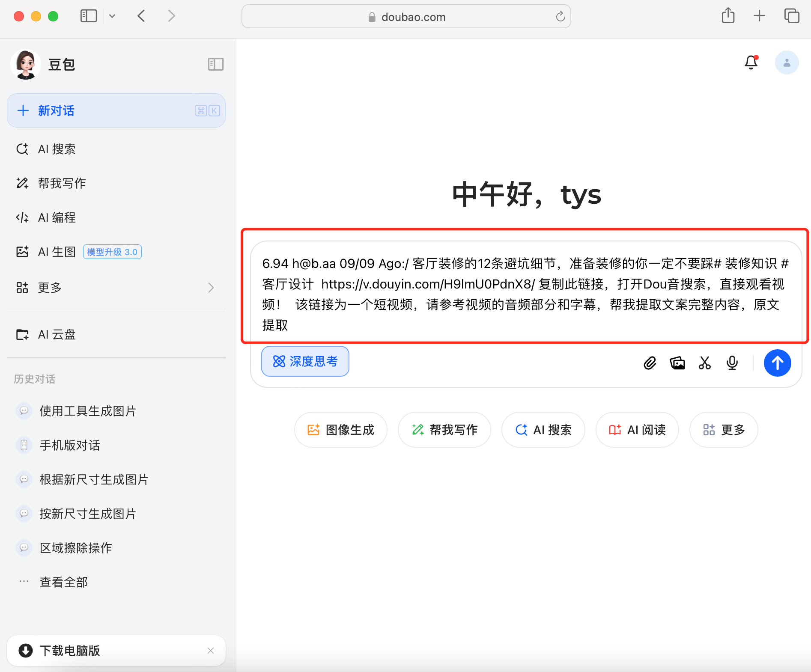Open notifications with the bell icon

pyautogui.click(x=751, y=62)
